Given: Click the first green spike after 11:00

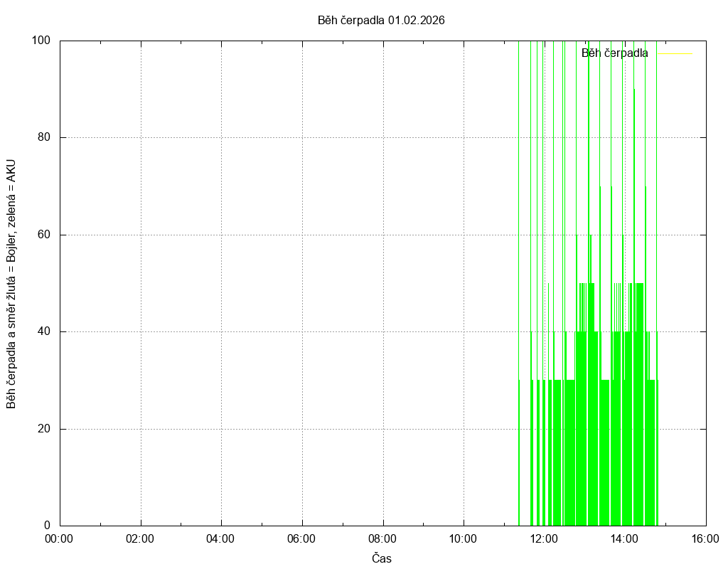Looking at the screenshot, I should (x=519, y=455).
